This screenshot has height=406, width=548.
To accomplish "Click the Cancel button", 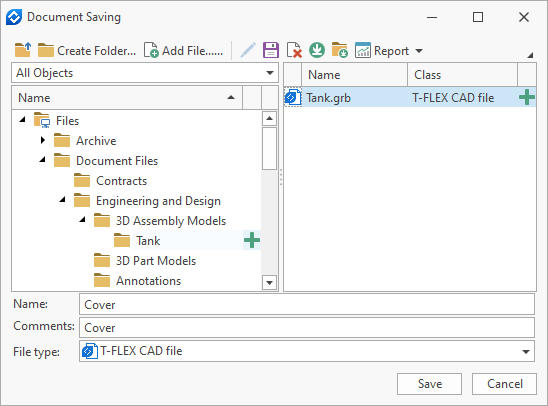I will (x=504, y=384).
